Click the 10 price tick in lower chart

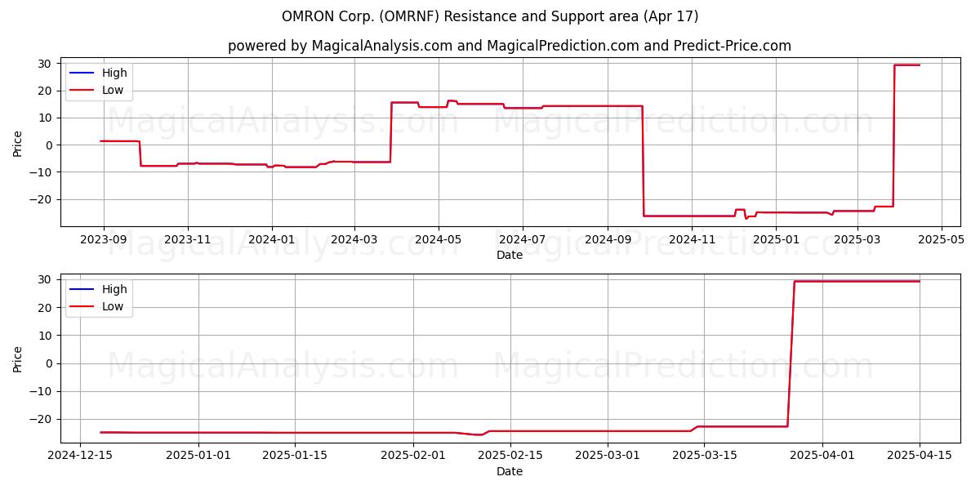tap(46, 336)
